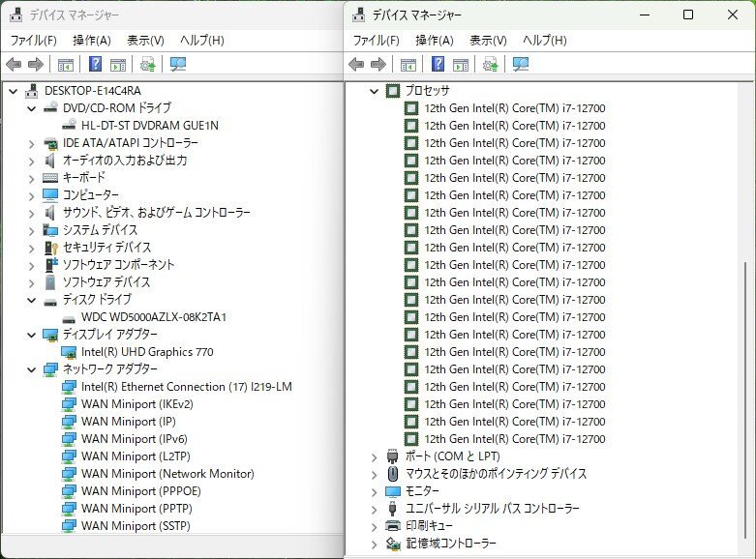This screenshot has height=559, width=756.
Task: Click Scan for hardware changes icon in right window
Action: point(521,64)
